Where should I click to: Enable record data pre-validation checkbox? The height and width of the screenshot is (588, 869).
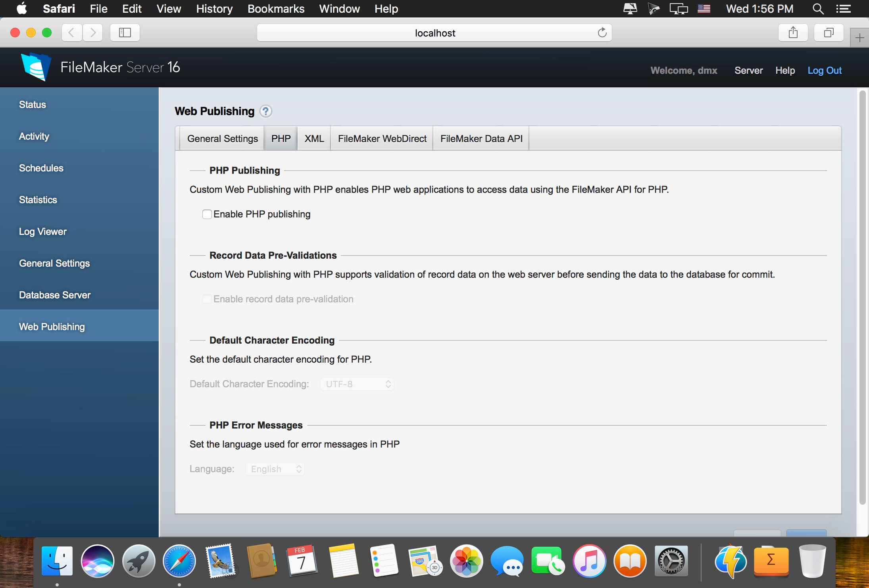click(x=207, y=299)
